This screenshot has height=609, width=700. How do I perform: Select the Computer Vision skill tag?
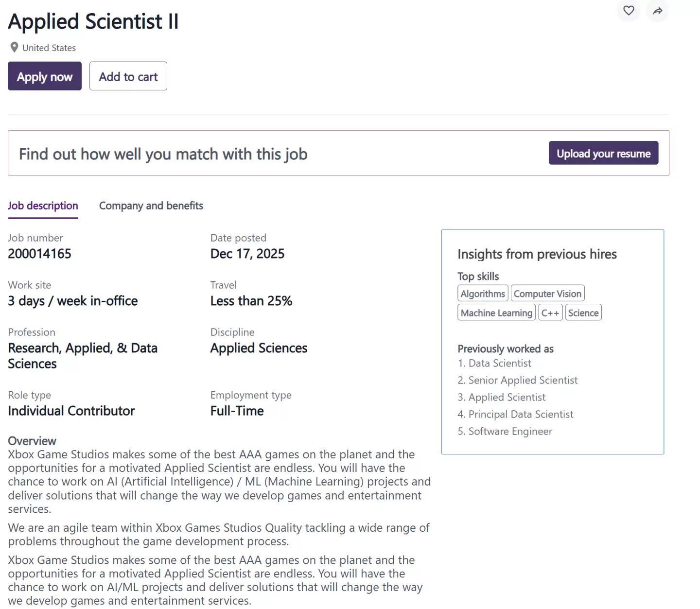point(547,294)
